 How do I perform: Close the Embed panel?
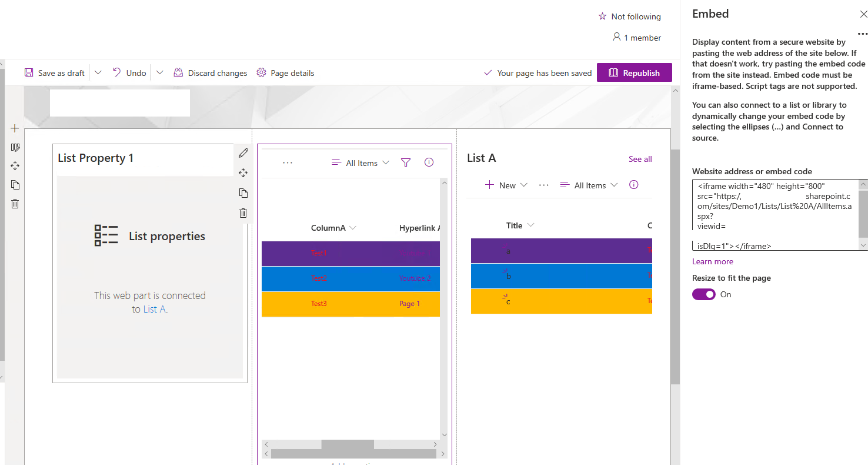pyautogui.click(x=863, y=14)
